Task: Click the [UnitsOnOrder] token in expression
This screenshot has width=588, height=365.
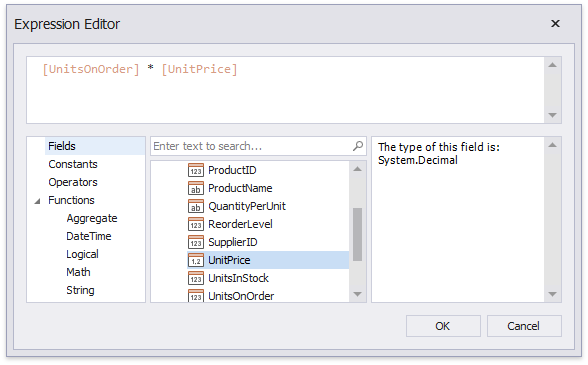Action: 91,69
